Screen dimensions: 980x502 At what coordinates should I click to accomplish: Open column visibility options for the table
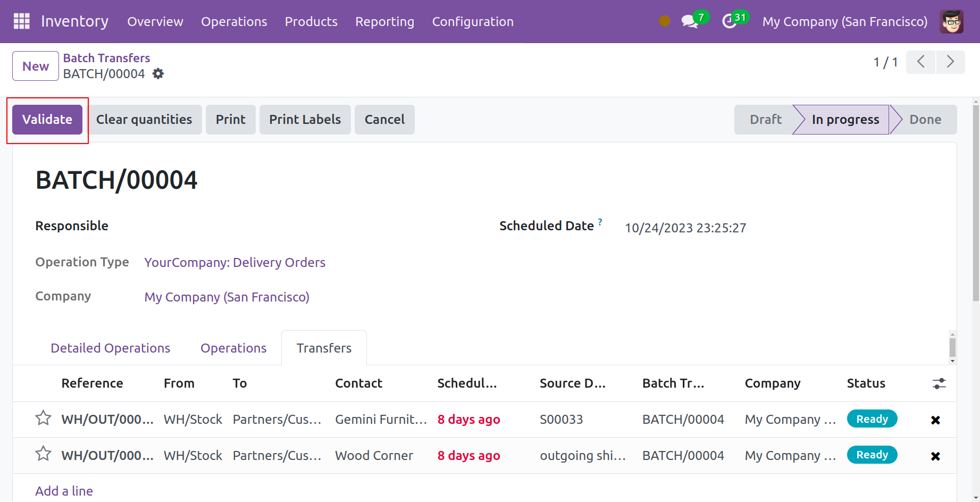(939, 383)
